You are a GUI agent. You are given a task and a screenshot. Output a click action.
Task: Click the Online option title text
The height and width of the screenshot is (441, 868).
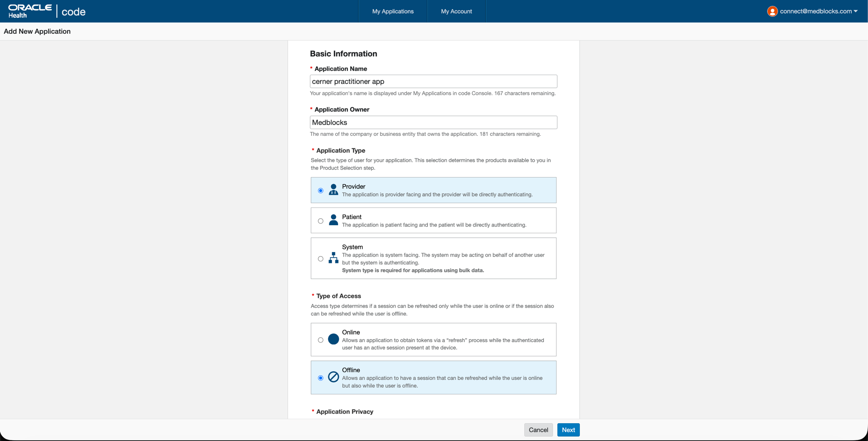pos(351,332)
